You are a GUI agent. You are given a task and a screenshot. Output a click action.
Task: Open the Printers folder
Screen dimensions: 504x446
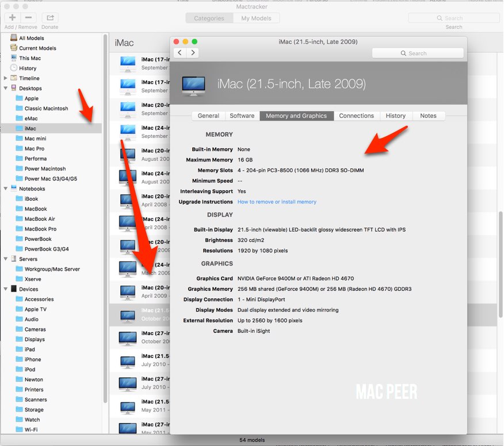pos(29,390)
